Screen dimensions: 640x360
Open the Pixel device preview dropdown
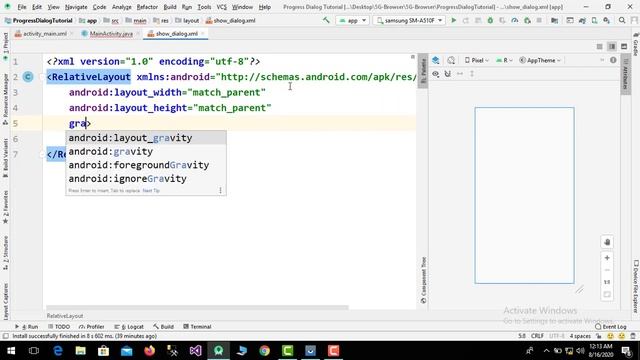point(477,60)
